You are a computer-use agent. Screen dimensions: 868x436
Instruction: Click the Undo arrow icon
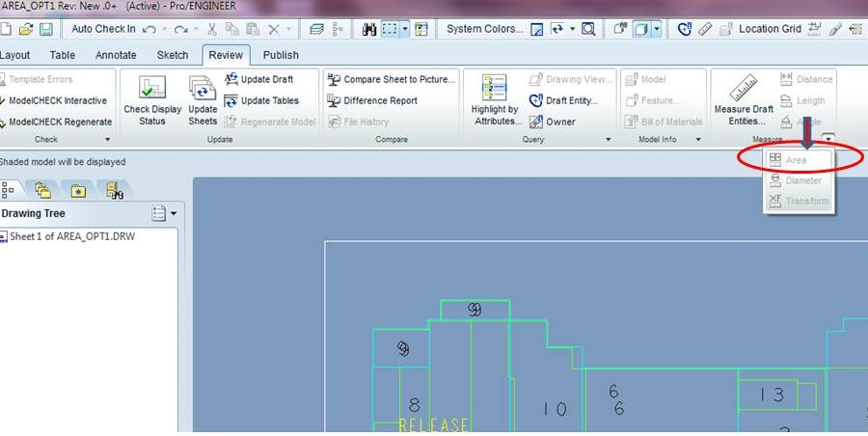point(149,29)
